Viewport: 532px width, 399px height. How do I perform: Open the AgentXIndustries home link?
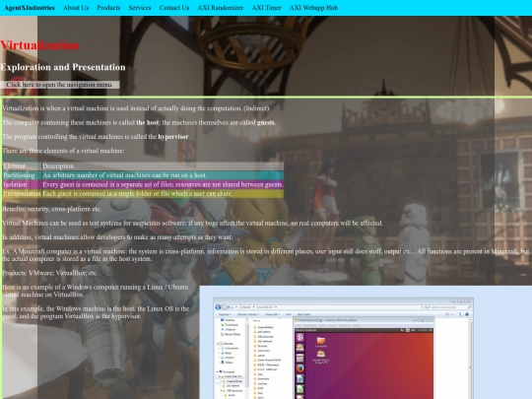30,8
